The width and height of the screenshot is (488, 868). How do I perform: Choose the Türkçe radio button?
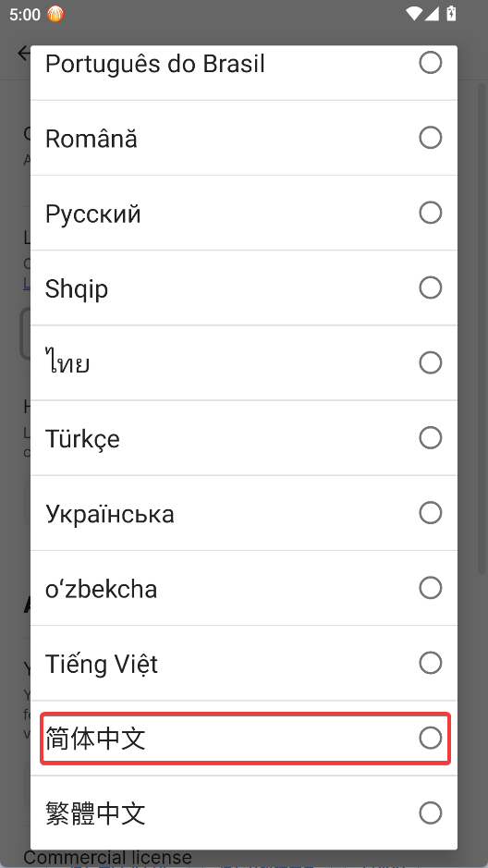pos(430,438)
